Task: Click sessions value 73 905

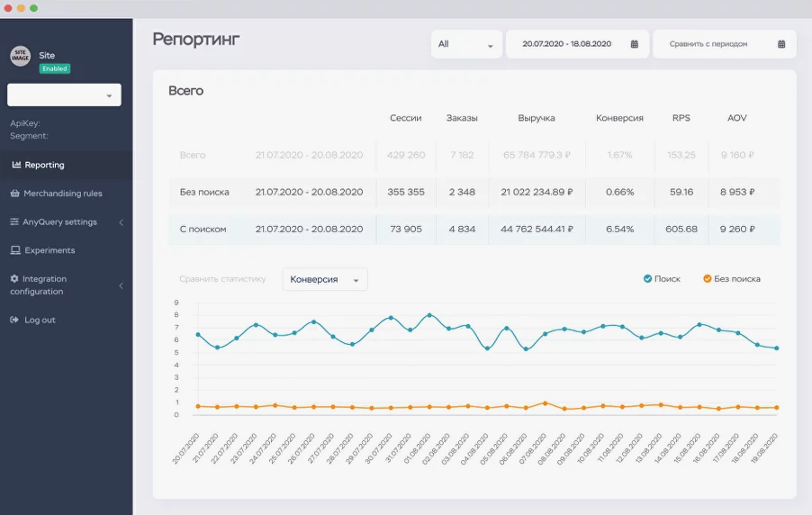Action: point(406,229)
